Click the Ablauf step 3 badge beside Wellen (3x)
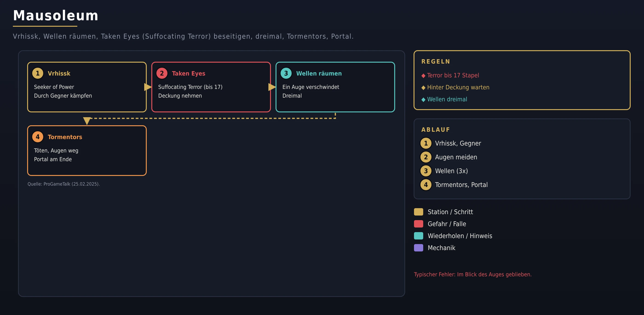 pos(426,171)
